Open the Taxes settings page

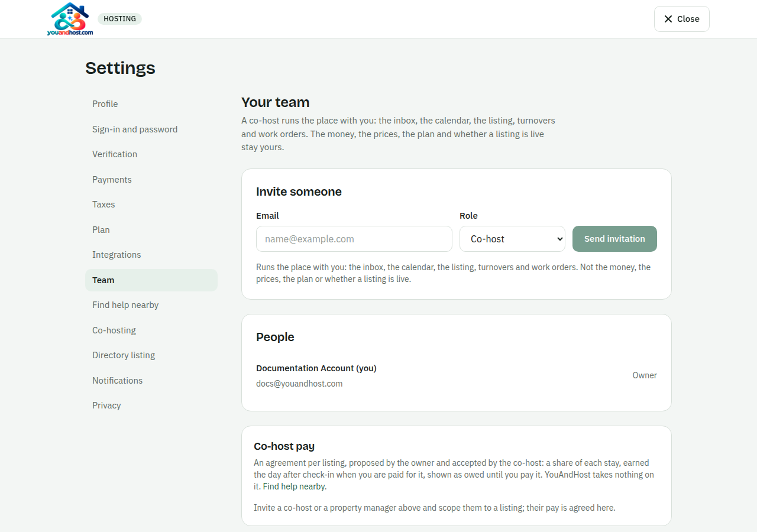(x=151, y=205)
